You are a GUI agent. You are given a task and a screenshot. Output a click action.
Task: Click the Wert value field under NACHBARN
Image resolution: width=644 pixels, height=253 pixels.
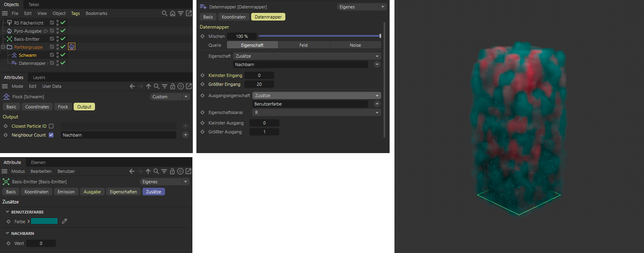[x=41, y=243]
